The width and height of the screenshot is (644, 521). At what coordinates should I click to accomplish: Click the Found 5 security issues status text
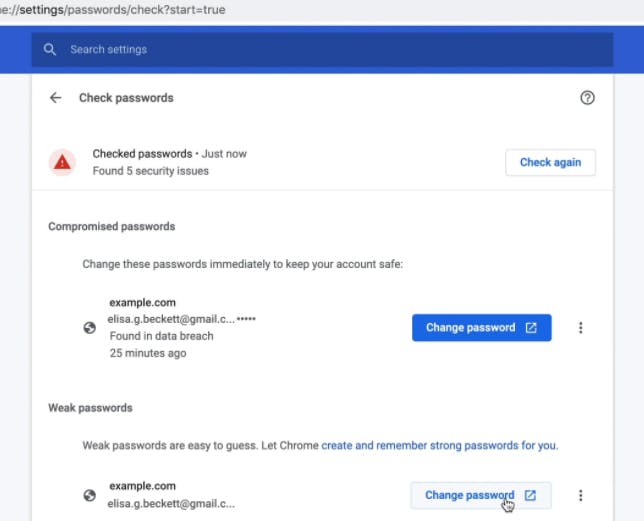tap(151, 171)
